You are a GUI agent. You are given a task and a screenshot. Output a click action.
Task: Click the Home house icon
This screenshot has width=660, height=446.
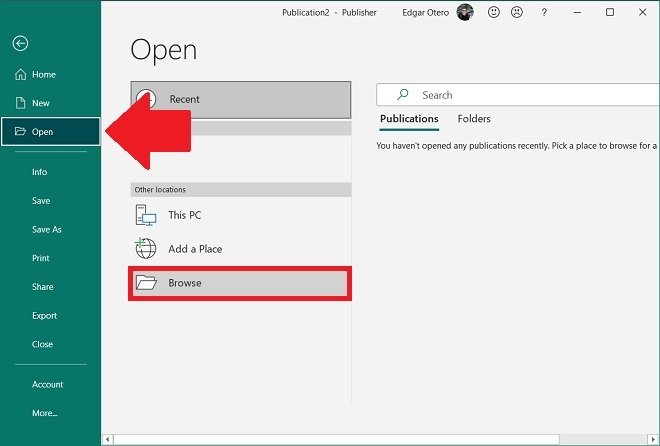click(x=20, y=74)
